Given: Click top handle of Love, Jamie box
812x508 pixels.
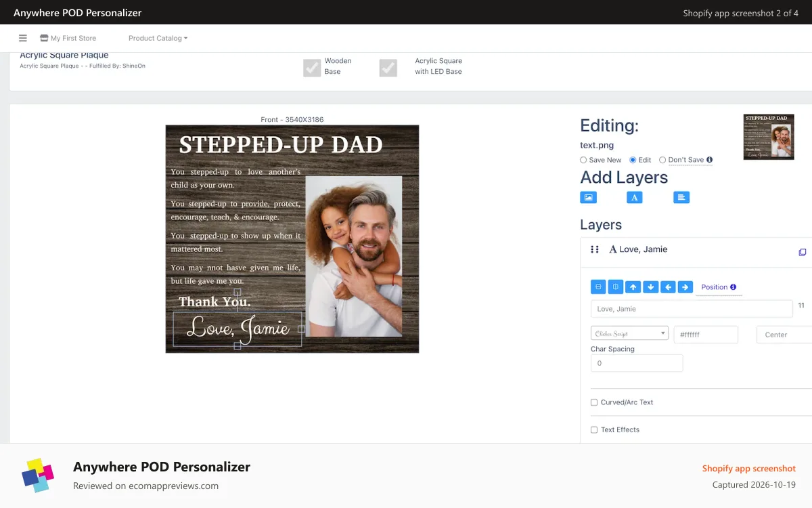Looking at the screenshot, I should pyautogui.click(x=238, y=292).
